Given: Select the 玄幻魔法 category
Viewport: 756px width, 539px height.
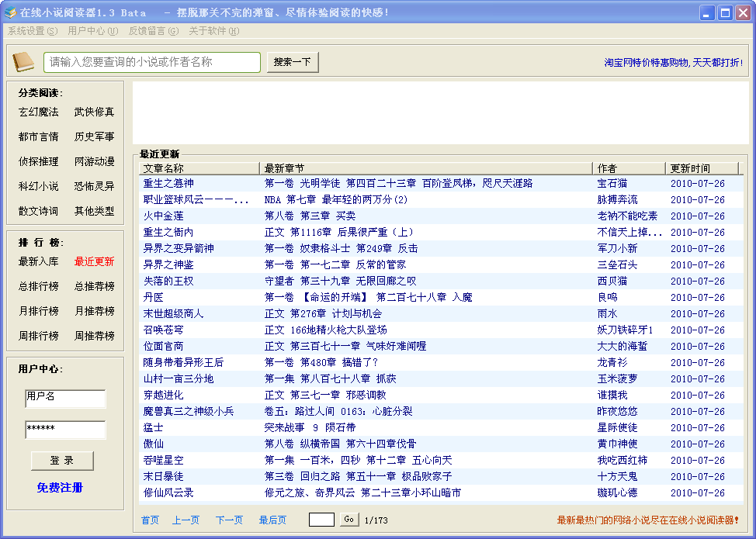Looking at the screenshot, I should [x=39, y=112].
